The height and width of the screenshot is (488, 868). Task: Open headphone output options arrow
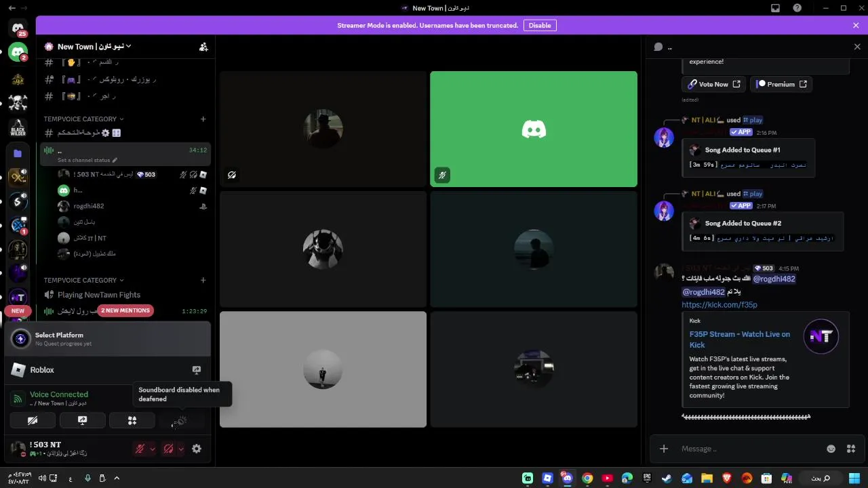[x=180, y=449]
